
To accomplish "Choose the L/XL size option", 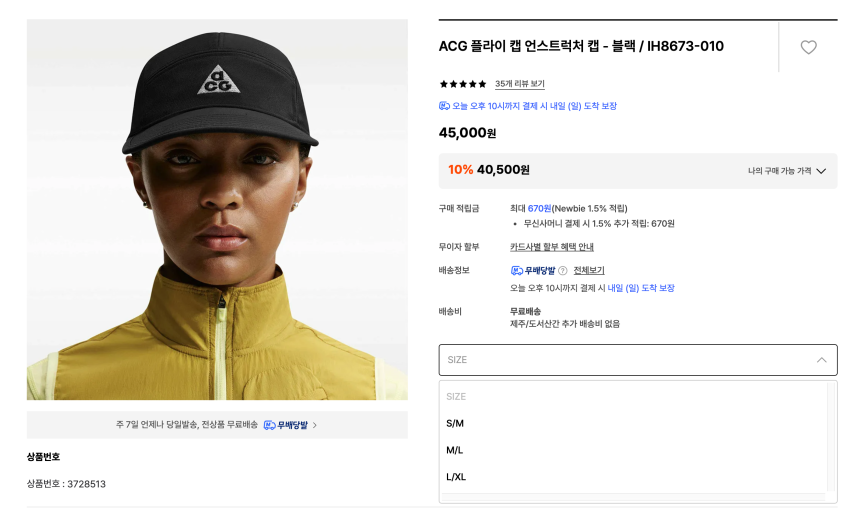I will [x=456, y=477].
